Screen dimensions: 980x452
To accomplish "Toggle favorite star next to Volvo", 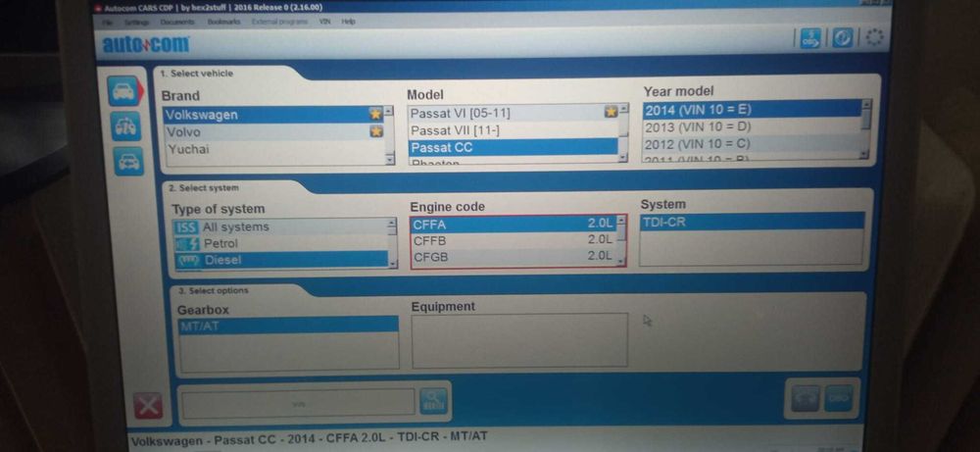I will tap(376, 131).
